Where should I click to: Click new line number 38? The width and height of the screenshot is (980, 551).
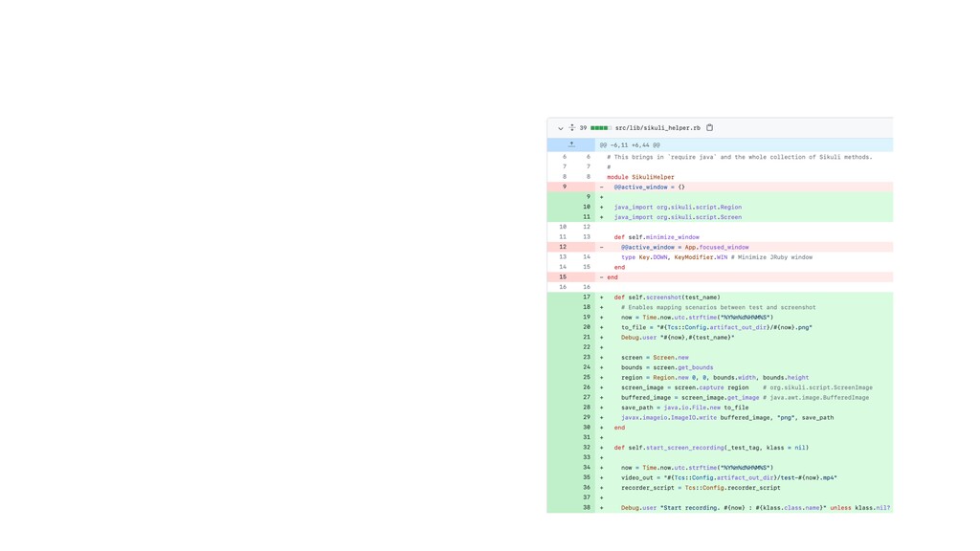coord(587,507)
